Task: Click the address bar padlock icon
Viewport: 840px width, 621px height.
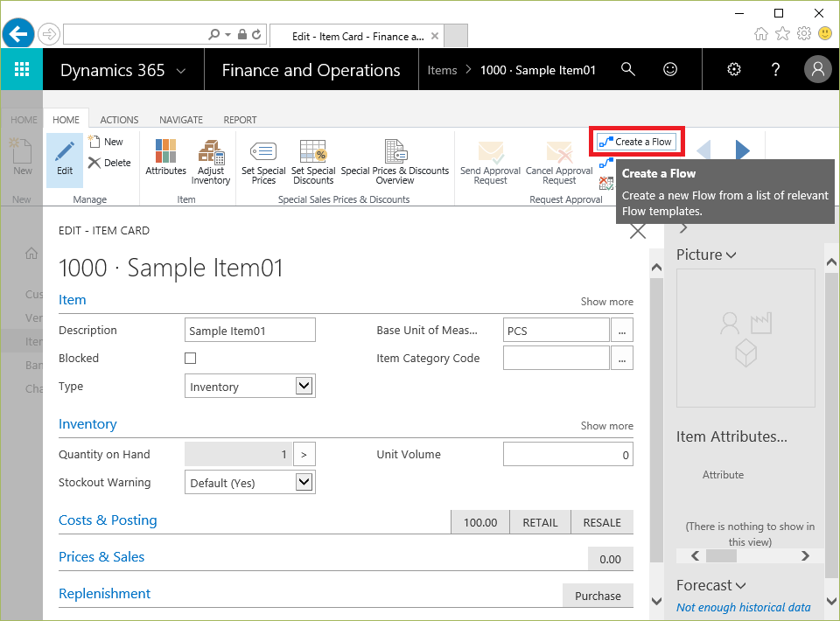Action: (242, 35)
